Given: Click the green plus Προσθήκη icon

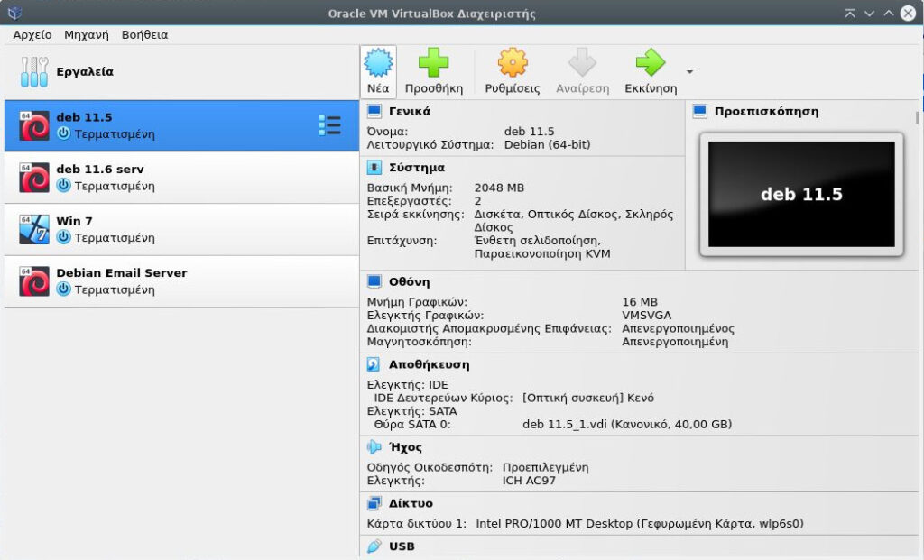Looking at the screenshot, I should pos(433,63).
